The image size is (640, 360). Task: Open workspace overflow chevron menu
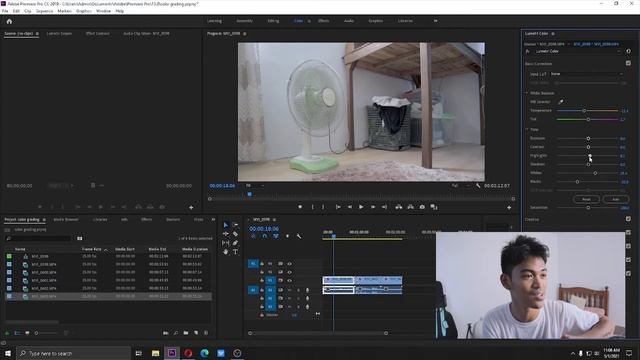point(436,21)
